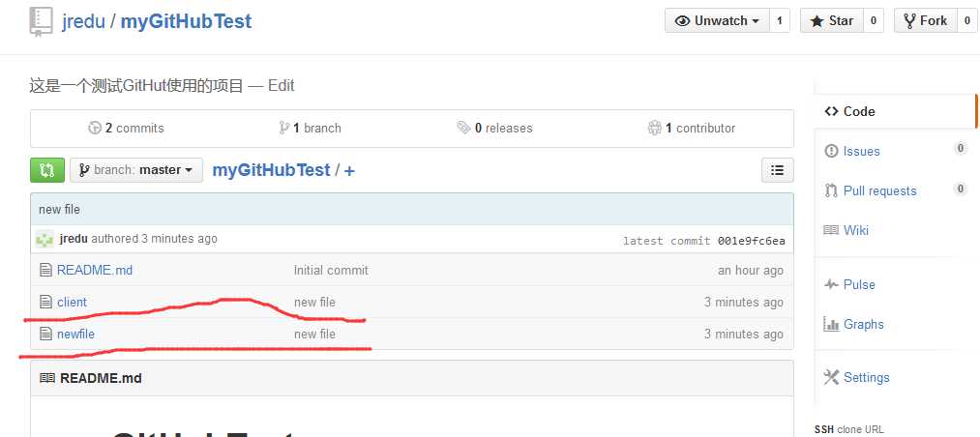View the 1 contributor page

(x=692, y=128)
